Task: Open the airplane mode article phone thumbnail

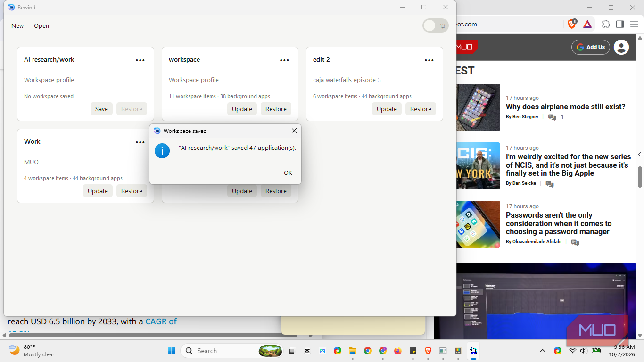Action: click(x=478, y=107)
